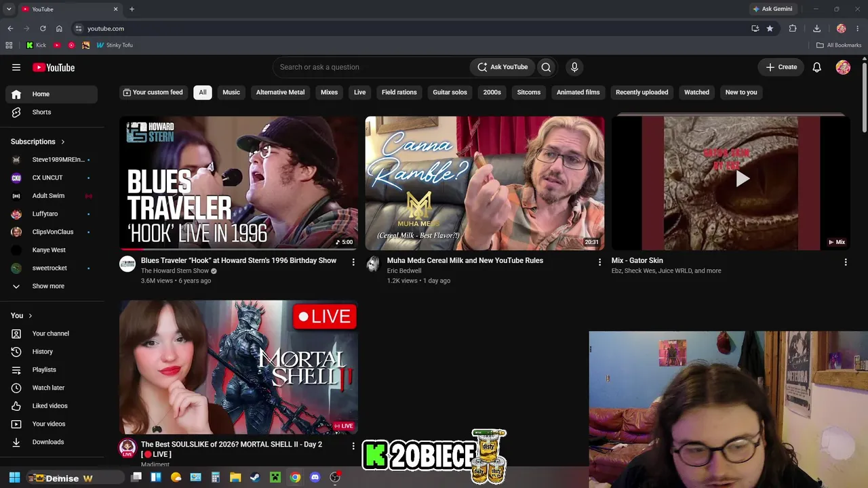The width and height of the screenshot is (868, 488).
Task: Expand the You section
Action: [x=22, y=315]
